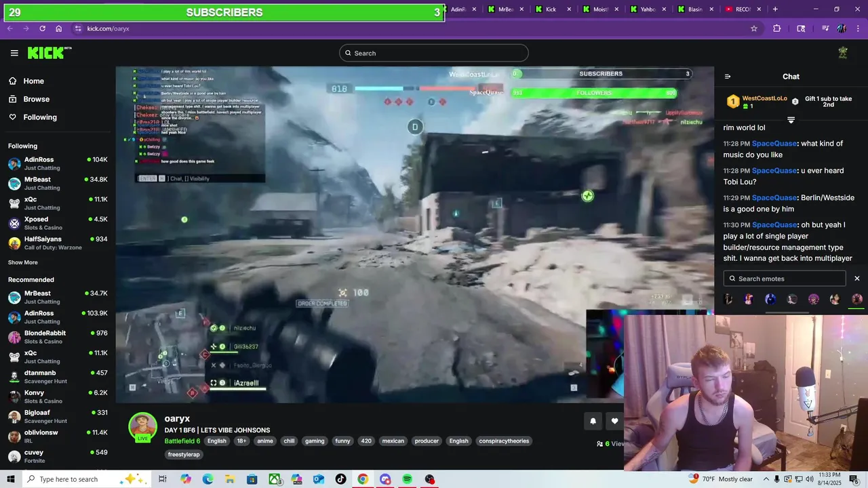Open Xposed channel in Following list
Viewport: 868px width, 488px height.
tap(58, 223)
